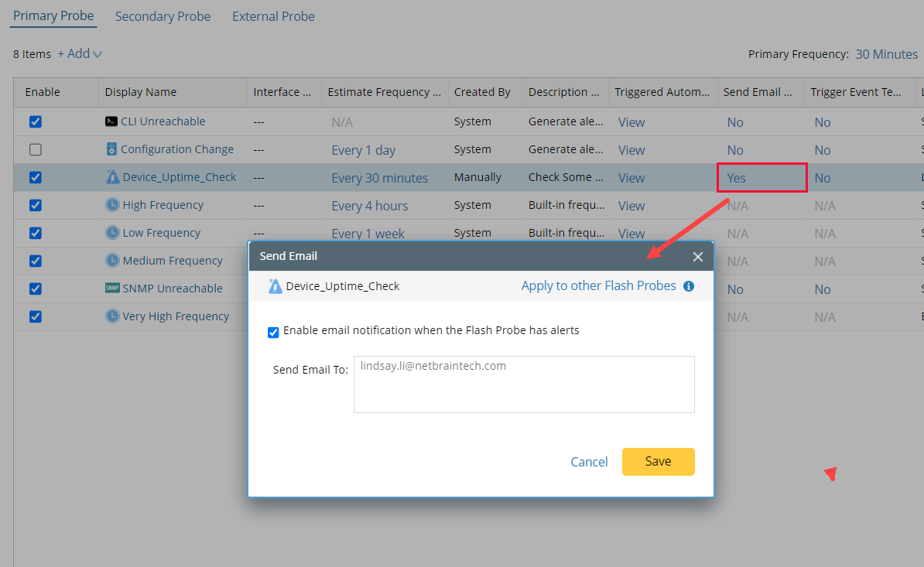Switch to the External Probe tab

pyautogui.click(x=273, y=15)
